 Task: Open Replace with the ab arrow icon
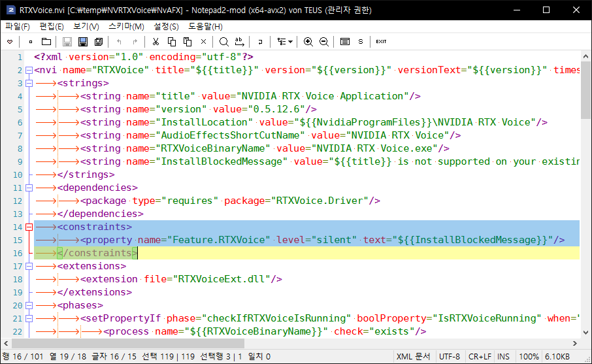coord(239,42)
